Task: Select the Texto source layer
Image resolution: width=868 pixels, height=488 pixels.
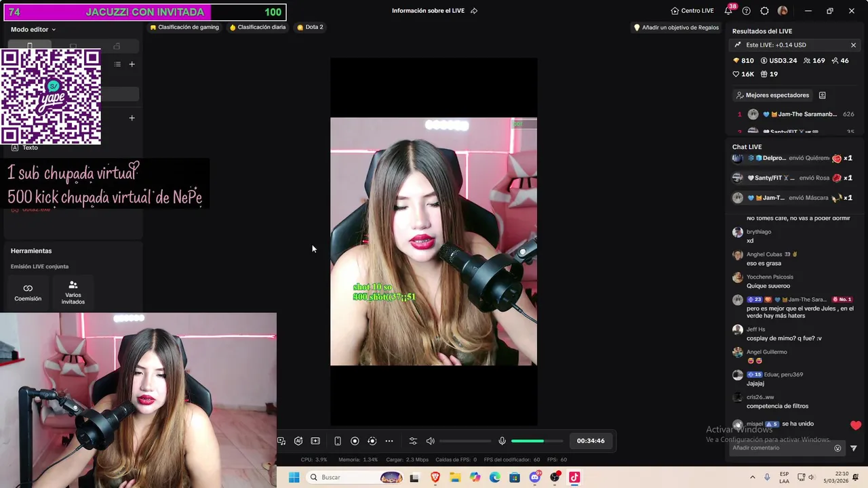Action: click(x=31, y=148)
